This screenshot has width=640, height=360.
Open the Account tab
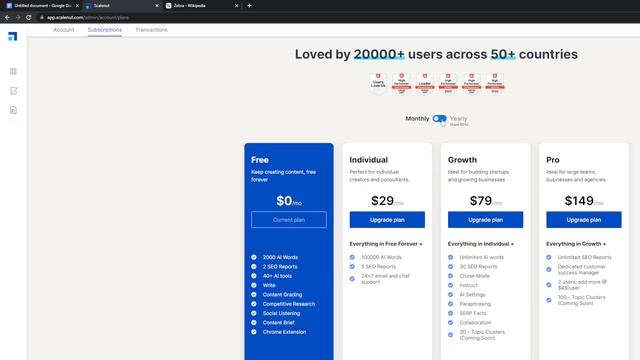[x=64, y=30]
